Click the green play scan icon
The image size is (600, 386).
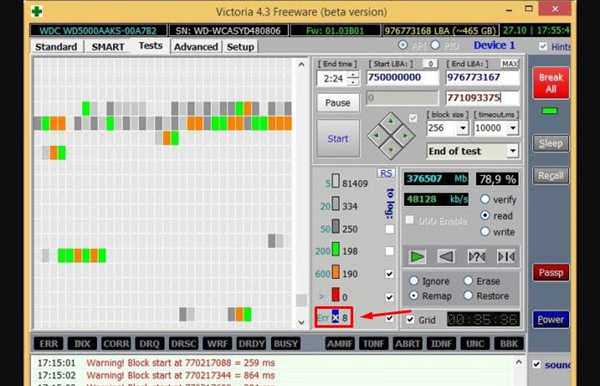pos(417,256)
